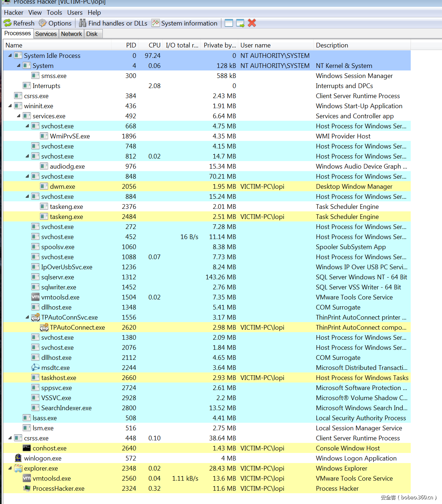Collapse the System Idle Process tree
Screen dimensions: 442x504
pyautogui.click(x=10, y=55)
